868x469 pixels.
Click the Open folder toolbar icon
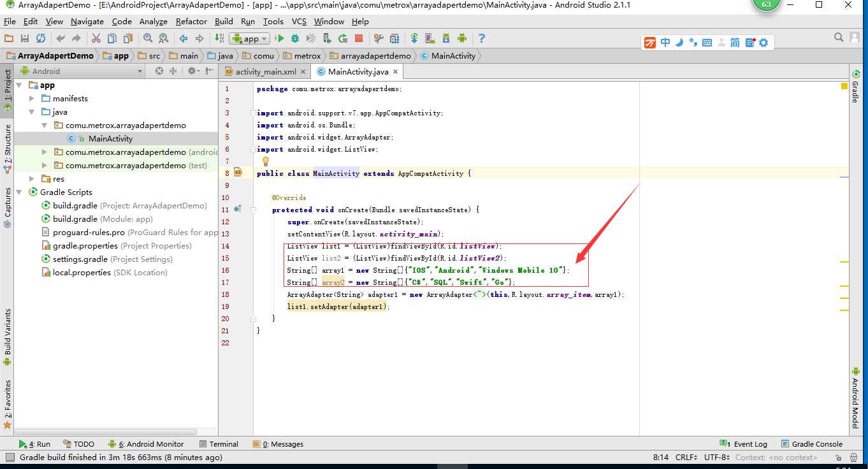point(9,38)
